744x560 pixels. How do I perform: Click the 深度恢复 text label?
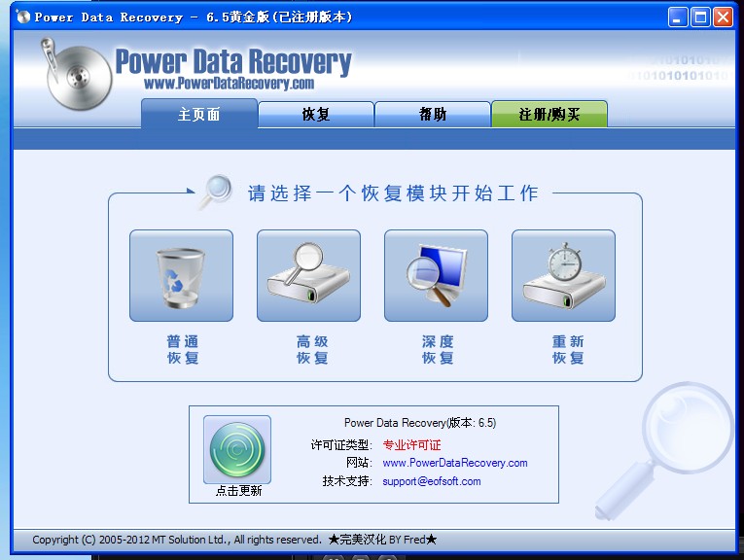[438, 349]
